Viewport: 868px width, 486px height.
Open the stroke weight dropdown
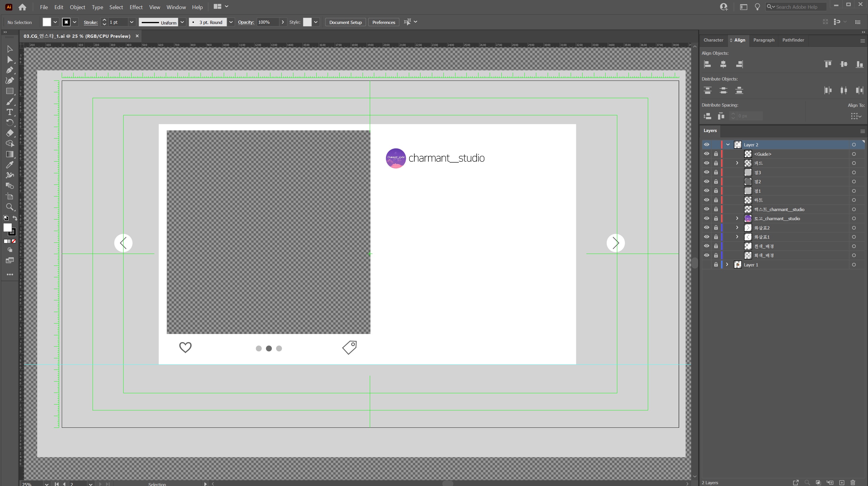click(132, 22)
